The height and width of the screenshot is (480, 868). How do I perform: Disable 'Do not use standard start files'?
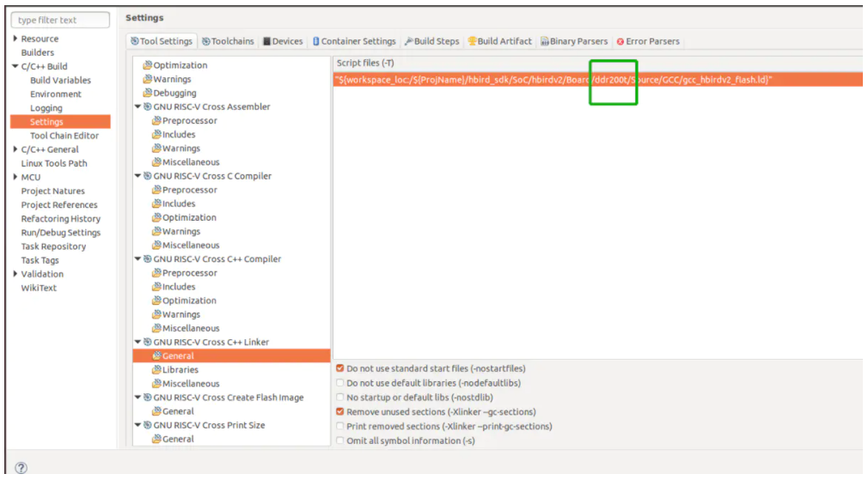(340, 369)
